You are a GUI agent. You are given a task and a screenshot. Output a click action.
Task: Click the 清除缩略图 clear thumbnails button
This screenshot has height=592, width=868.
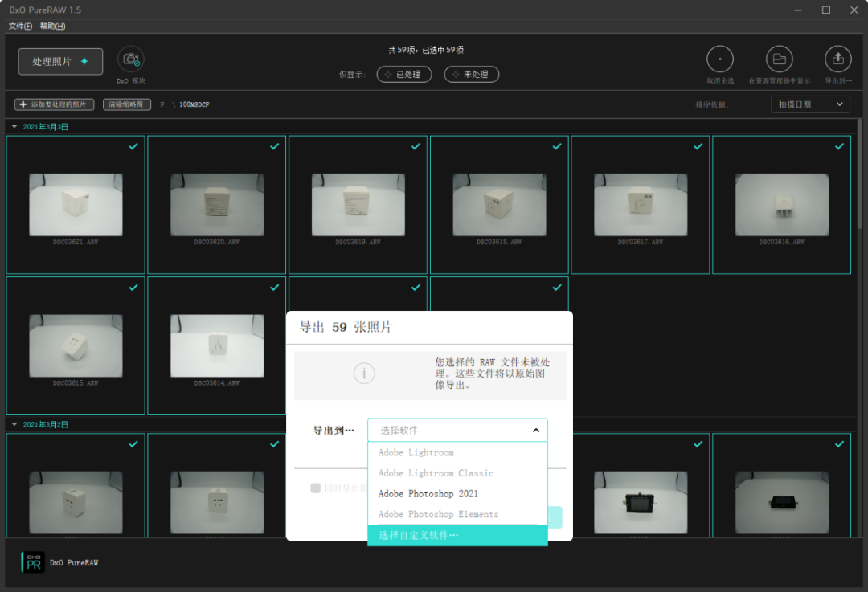point(127,104)
